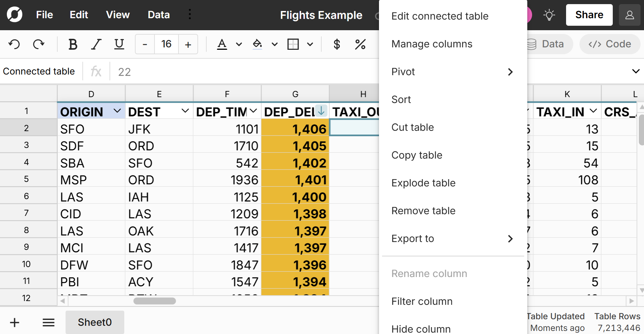644x334 pixels.
Task: Click the Share button
Action: (589, 14)
